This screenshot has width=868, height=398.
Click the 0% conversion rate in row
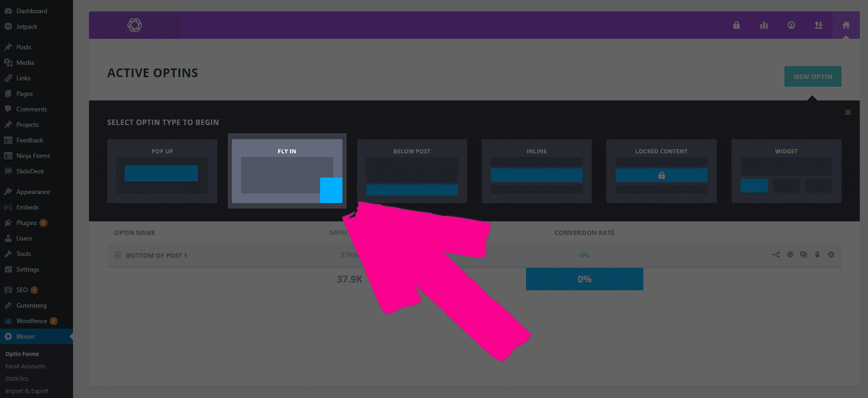(584, 255)
